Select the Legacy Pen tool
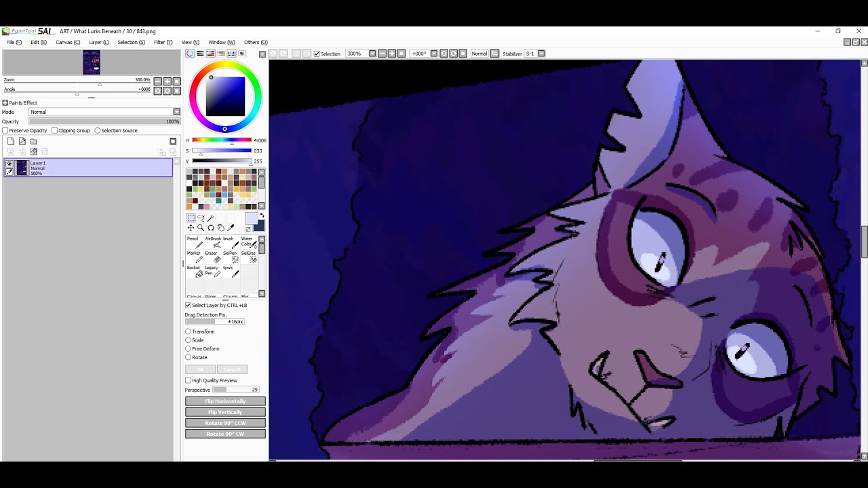868x488 pixels. [213, 271]
